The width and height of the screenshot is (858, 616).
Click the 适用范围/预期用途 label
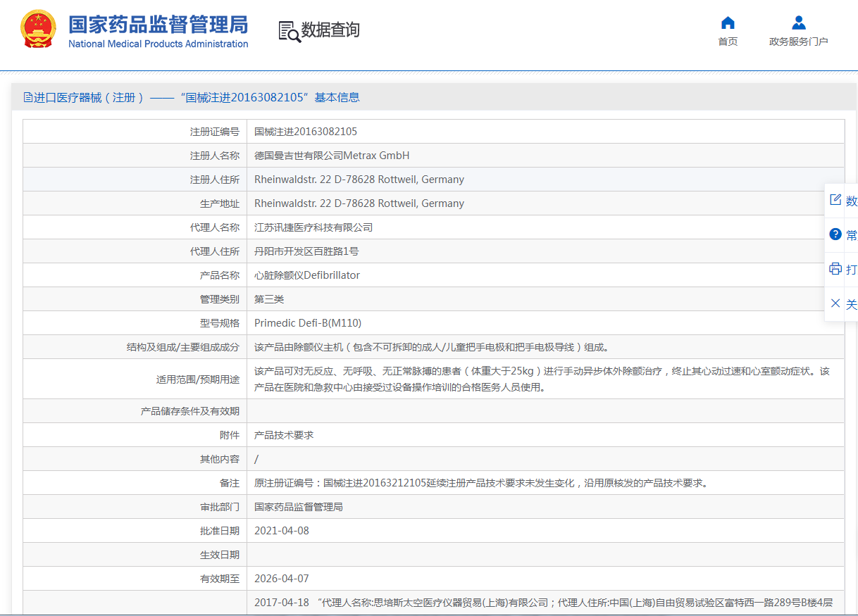(198, 379)
